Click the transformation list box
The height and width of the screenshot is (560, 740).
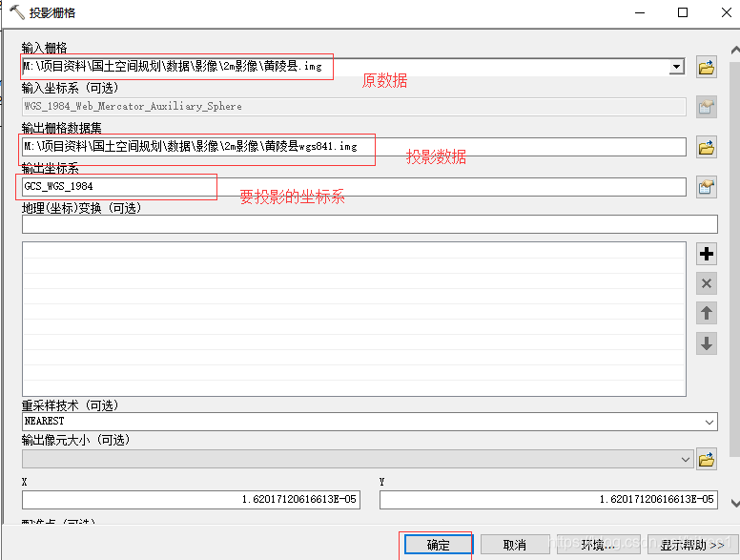coord(354,320)
